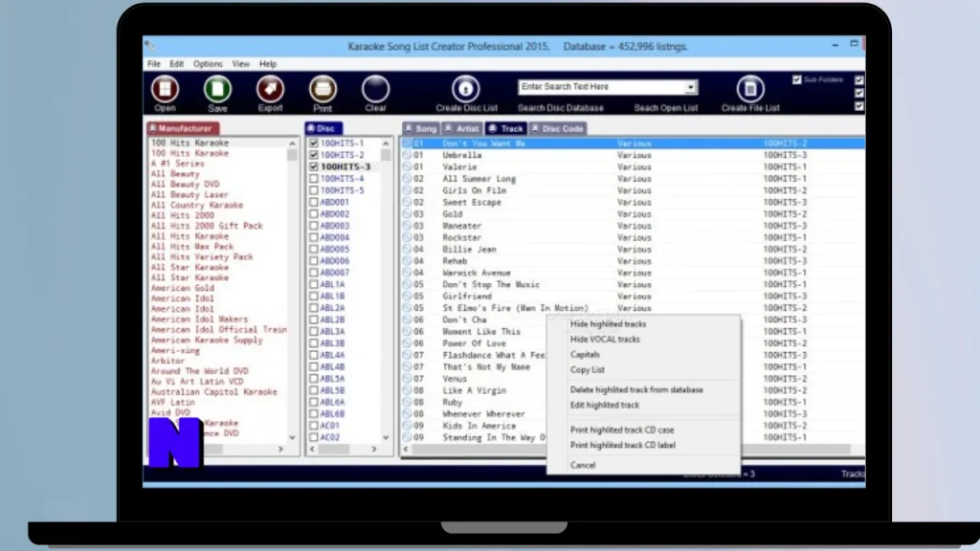The width and height of the screenshot is (980, 551).
Task: Open the Edit menu
Action: 177,64
